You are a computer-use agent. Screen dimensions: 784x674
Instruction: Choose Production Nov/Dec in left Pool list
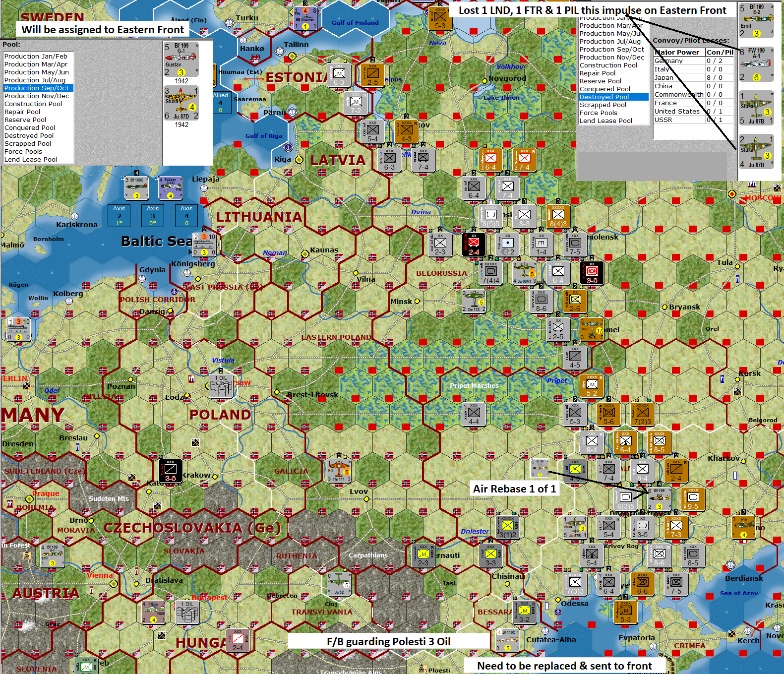click(38, 96)
